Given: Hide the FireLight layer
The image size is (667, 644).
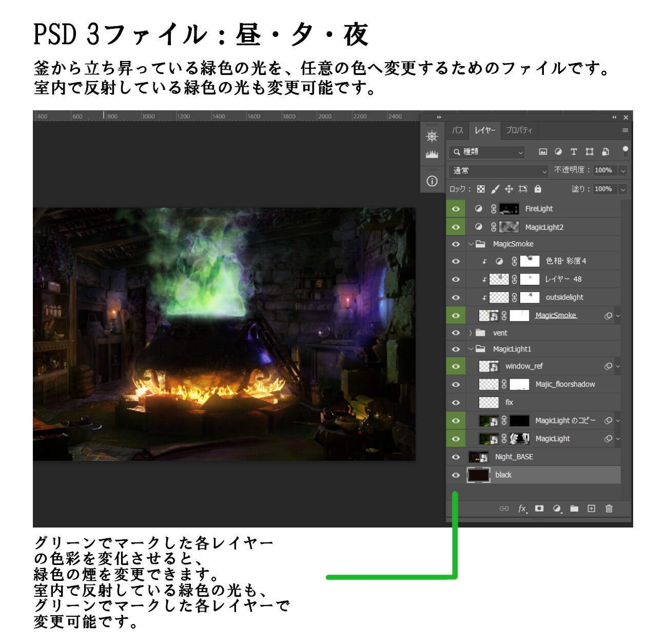Looking at the screenshot, I should (x=456, y=209).
